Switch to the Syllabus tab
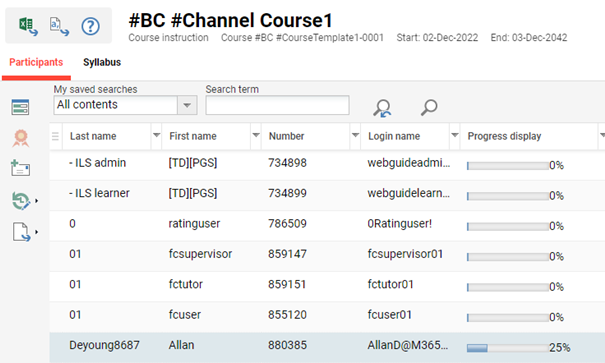The image size is (605, 363). 102,62
